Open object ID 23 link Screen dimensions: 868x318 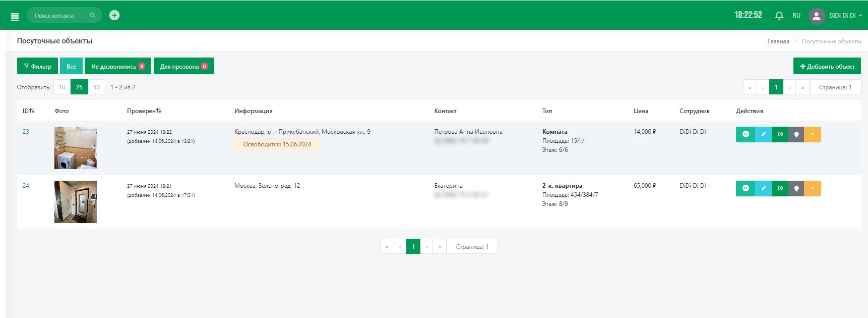pos(26,131)
